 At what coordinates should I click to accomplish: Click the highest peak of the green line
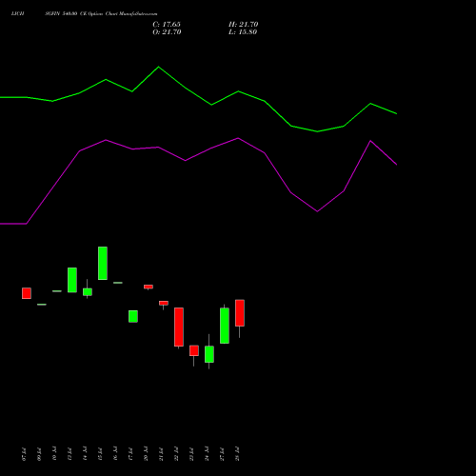pyautogui.click(x=159, y=67)
